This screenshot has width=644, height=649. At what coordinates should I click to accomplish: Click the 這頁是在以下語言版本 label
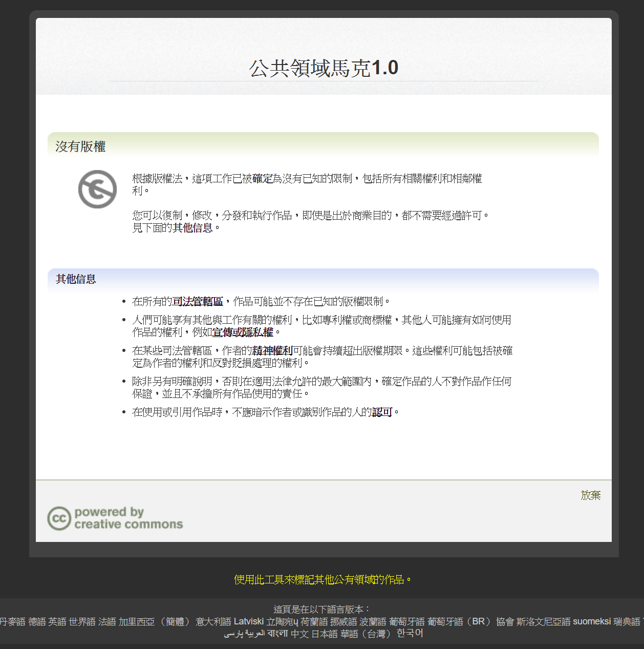tap(322, 609)
